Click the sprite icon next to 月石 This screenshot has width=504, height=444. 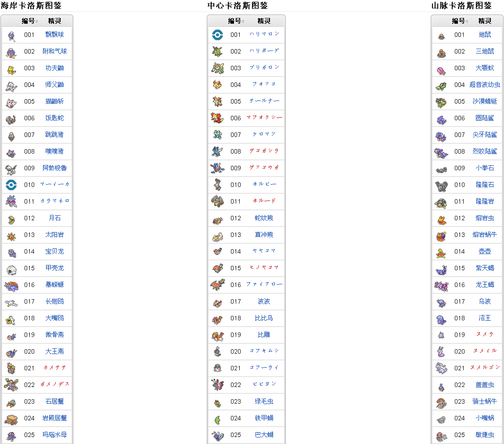click(x=11, y=218)
